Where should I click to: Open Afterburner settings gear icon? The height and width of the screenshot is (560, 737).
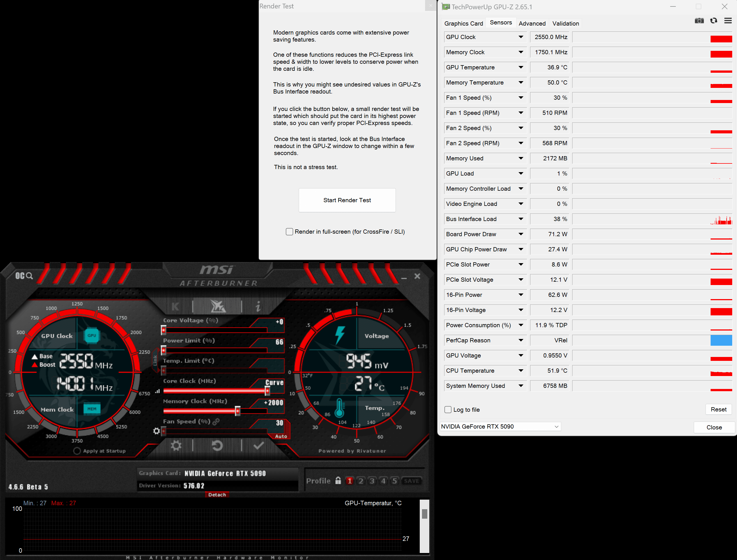(176, 445)
